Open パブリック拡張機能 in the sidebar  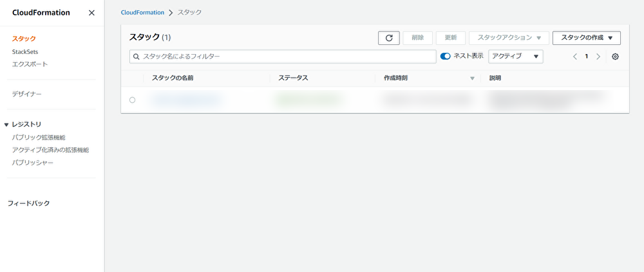tap(39, 138)
